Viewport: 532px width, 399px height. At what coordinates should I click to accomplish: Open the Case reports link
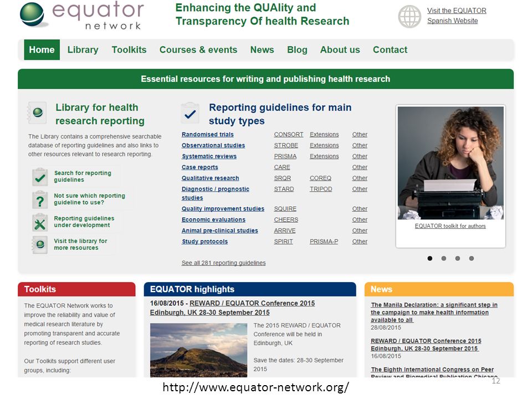coord(199,167)
